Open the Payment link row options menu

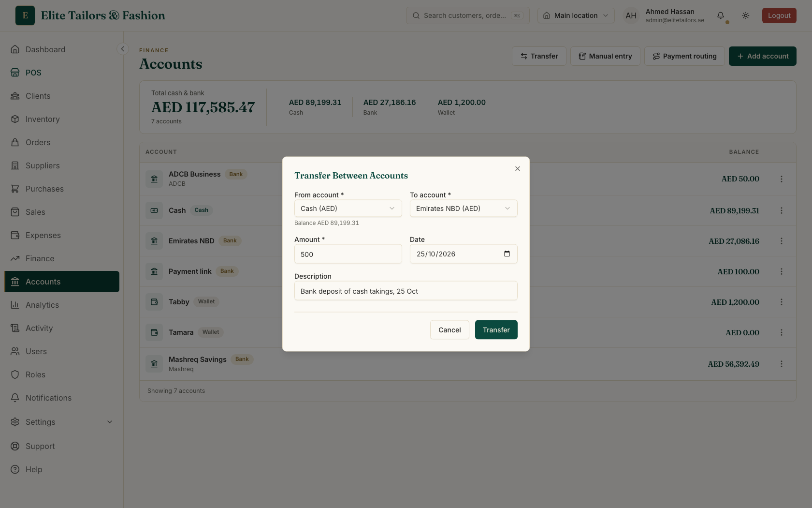point(782,271)
